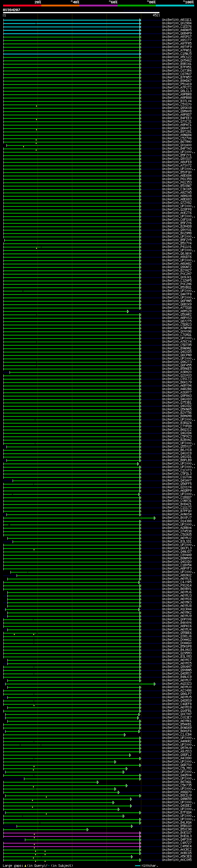
Task: Open hit UniRef100_A4RWV5
Action: [177, 30]
